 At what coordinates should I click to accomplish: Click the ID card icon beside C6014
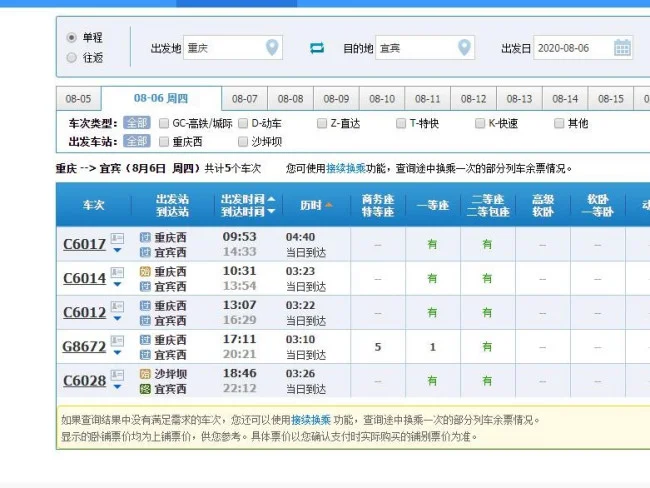(x=117, y=272)
